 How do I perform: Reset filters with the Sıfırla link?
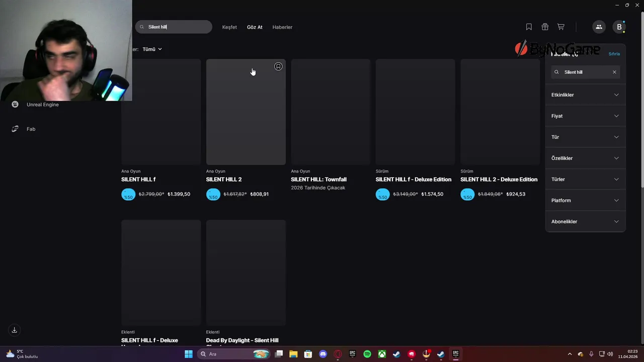(614, 54)
